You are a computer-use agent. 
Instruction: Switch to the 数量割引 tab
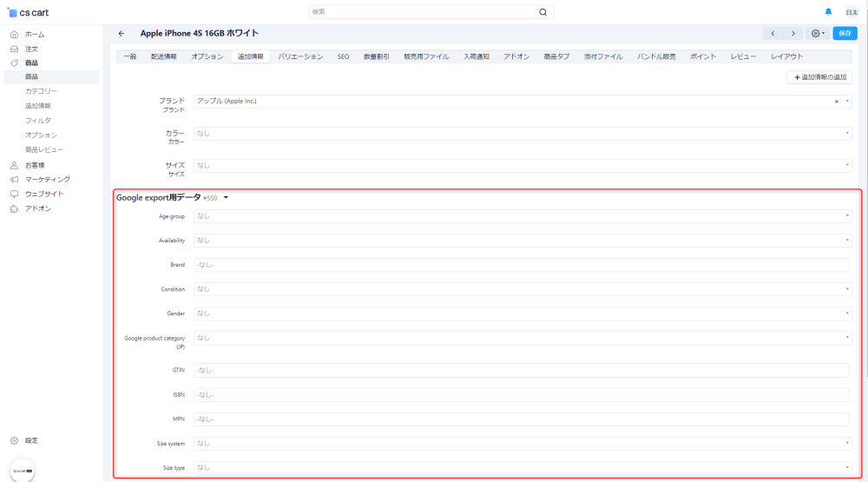(377, 56)
